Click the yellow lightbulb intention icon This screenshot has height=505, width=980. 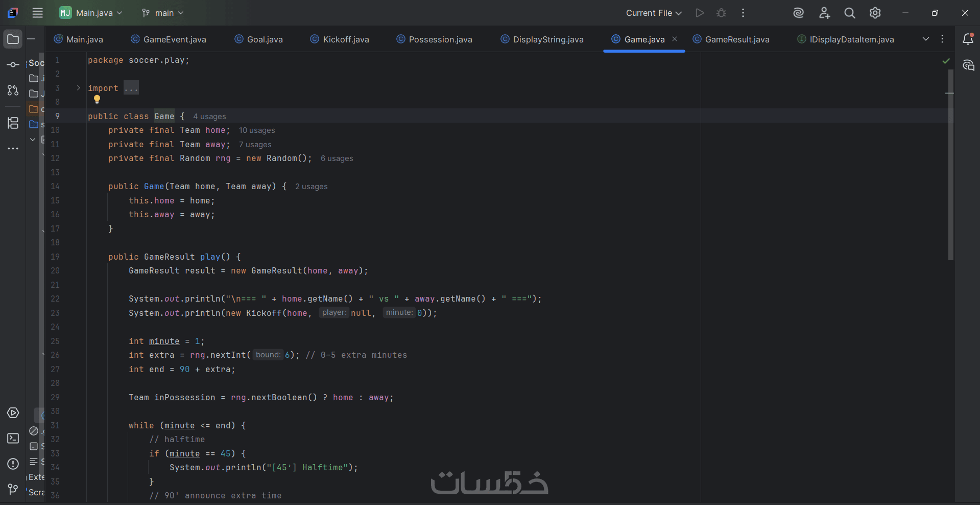[97, 100]
